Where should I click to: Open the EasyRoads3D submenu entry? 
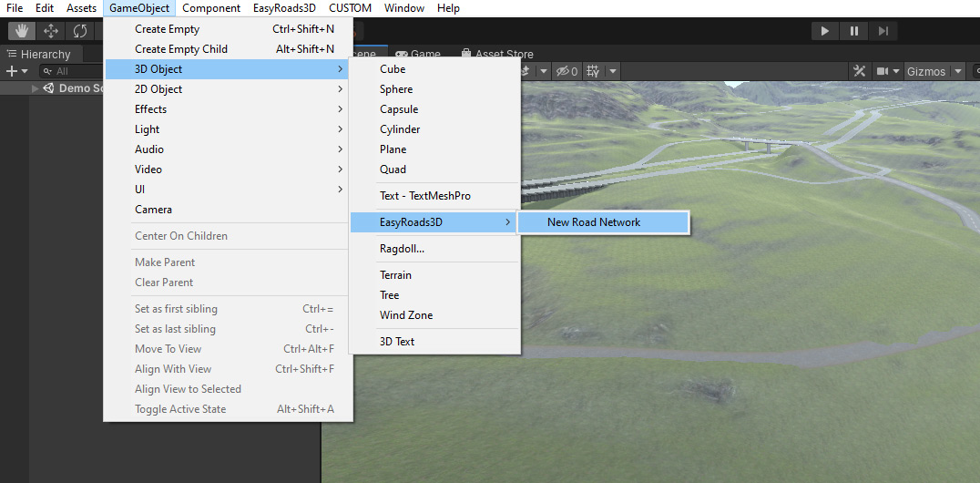click(x=434, y=222)
